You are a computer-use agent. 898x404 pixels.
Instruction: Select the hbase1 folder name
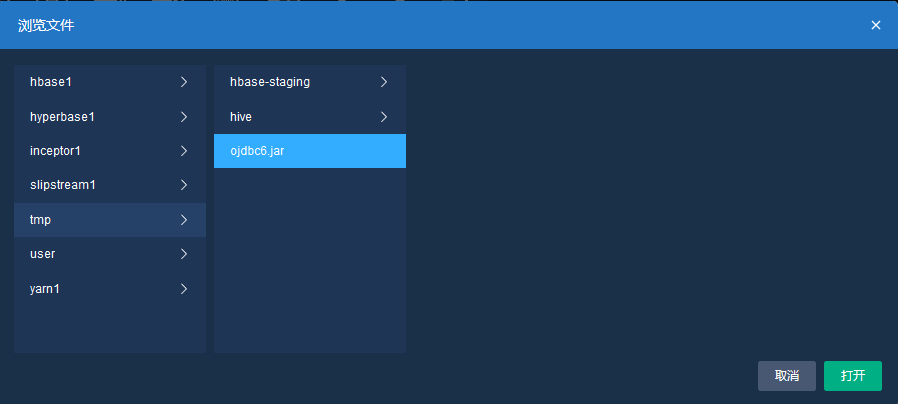(x=51, y=82)
